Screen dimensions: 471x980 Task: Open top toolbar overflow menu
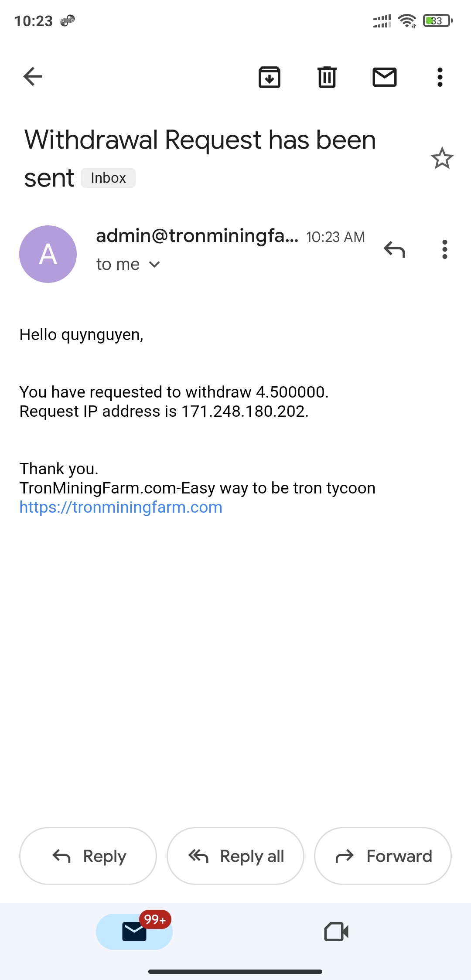[440, 77]
